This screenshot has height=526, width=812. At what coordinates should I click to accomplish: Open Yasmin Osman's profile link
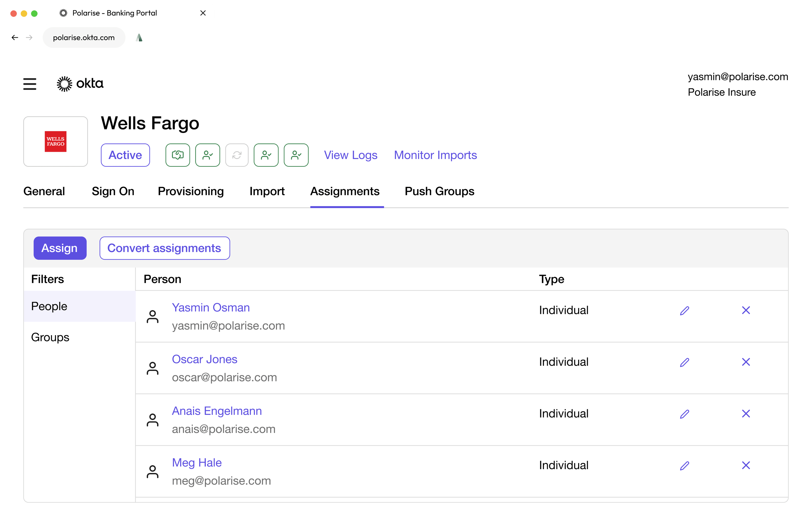tap(211, 308)
